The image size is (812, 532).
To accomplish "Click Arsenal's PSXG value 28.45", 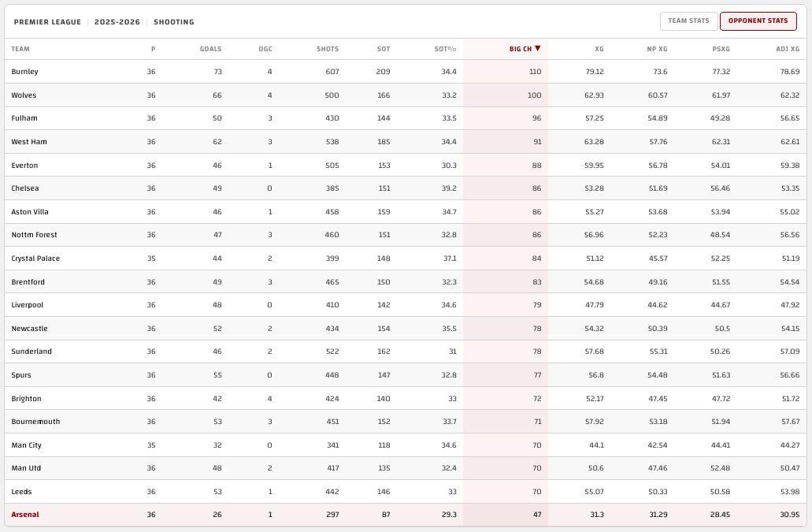I will click(721, 515).
